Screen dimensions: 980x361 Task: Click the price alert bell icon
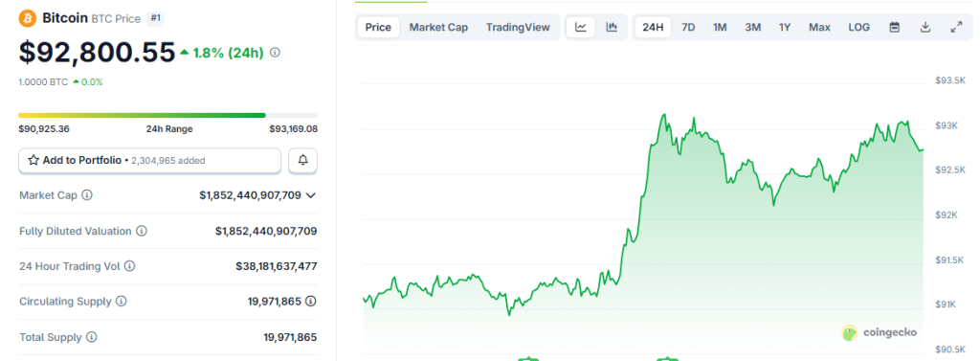click(x=303, y=161)
